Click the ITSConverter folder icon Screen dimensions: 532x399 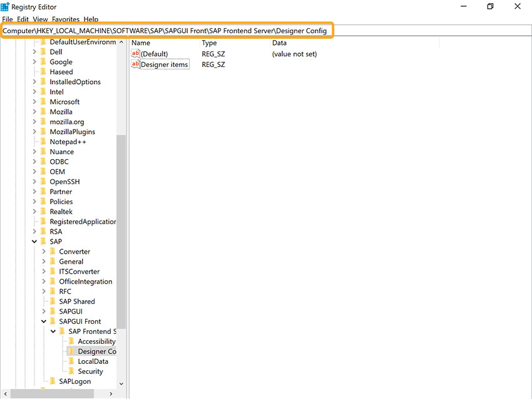point(53,271)
